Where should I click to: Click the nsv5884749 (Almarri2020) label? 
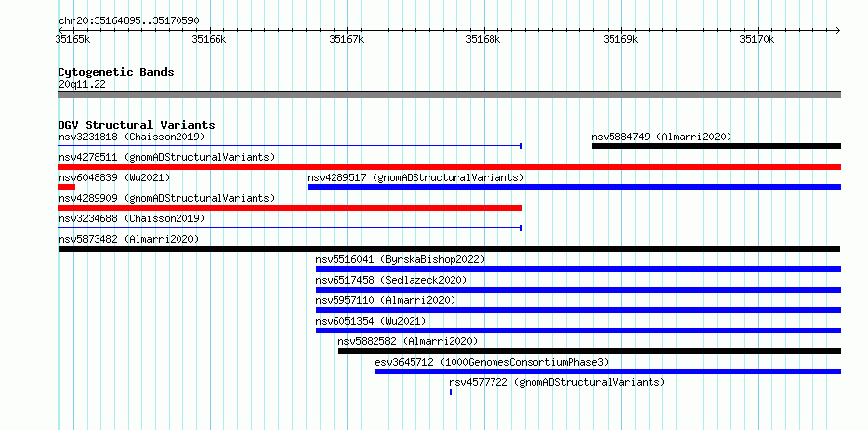point(661,137)
